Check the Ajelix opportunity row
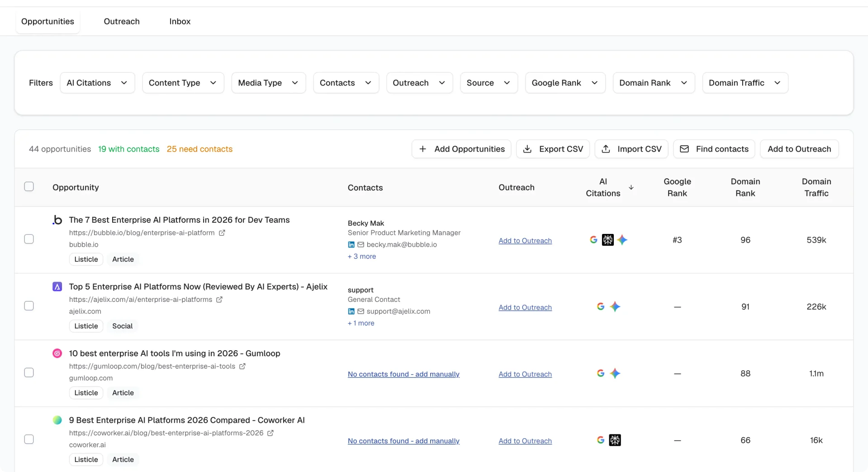The height and width of the screenshot is (472, 868). point(29,306)
